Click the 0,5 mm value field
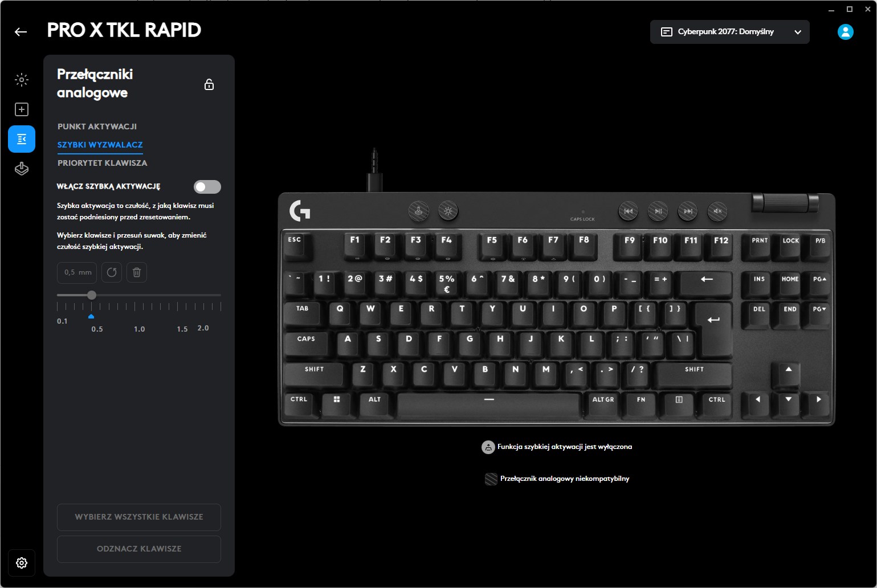 pos(77,272)
